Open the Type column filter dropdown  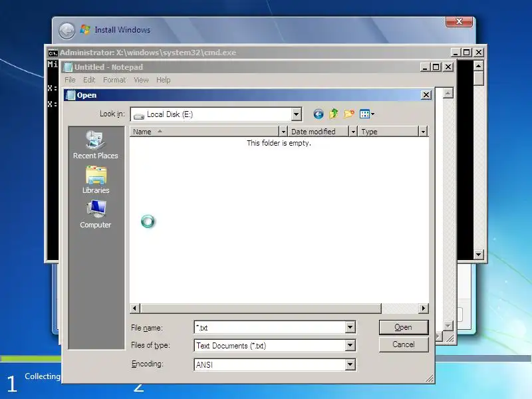423,131
